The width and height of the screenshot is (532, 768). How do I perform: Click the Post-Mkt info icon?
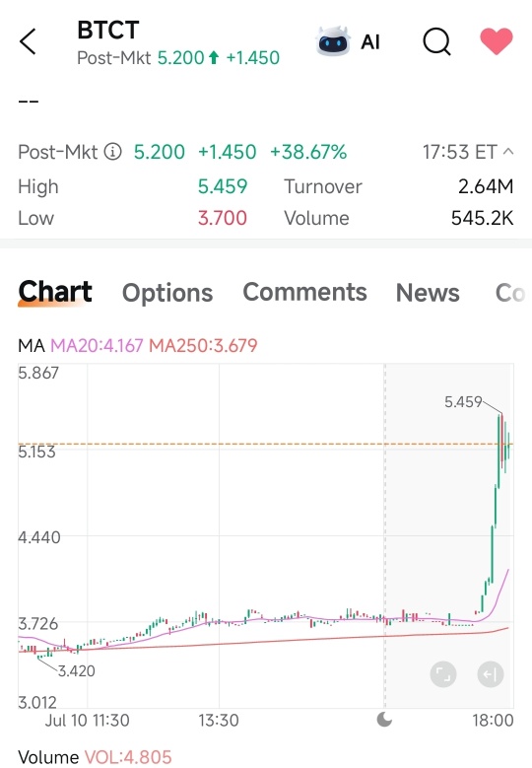pyautogui.click(x=113, y=152)
